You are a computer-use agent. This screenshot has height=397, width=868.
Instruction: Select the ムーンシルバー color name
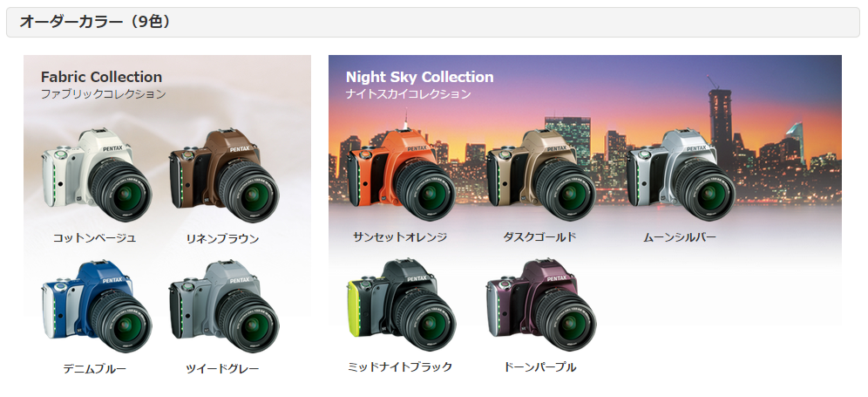coord(679,237)
